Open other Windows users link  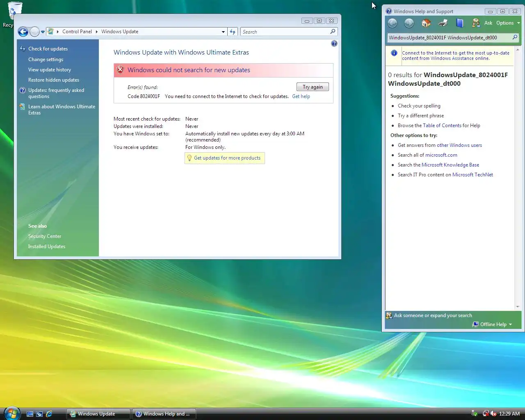(x=459, y=145)
